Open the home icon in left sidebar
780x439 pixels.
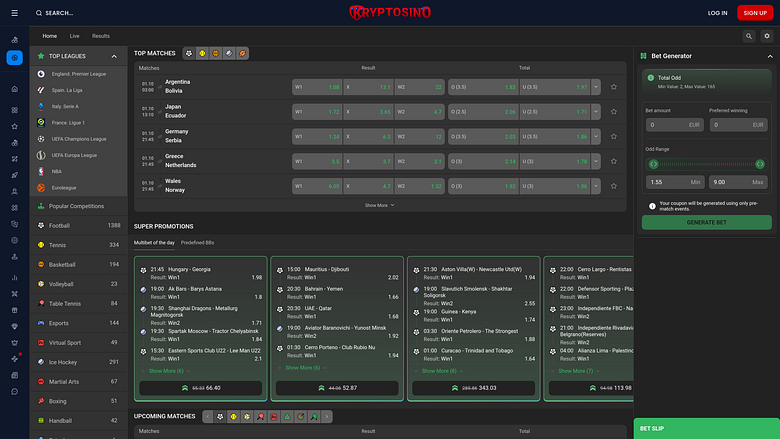tap(14, 89)
